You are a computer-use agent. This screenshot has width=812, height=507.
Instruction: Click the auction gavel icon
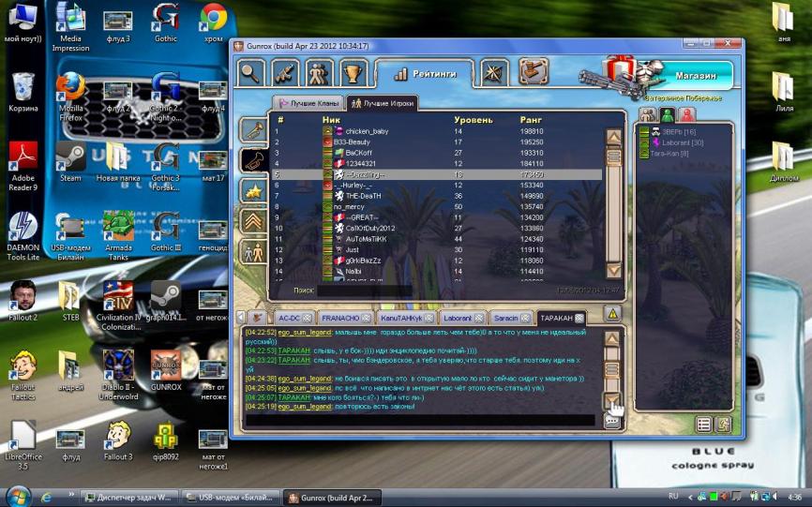pyautogui.click(x=534, y=72)
